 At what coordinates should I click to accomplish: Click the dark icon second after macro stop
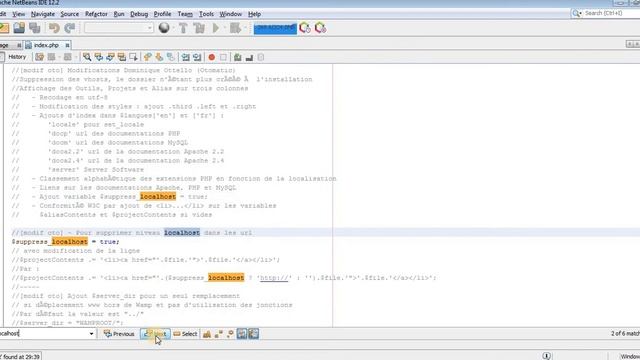tap(249, 57)
